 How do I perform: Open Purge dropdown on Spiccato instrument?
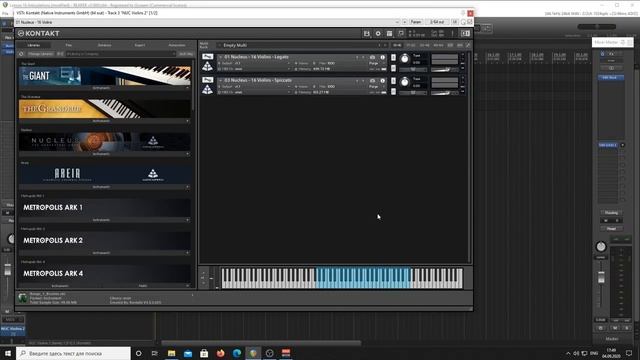click(375, 87)
